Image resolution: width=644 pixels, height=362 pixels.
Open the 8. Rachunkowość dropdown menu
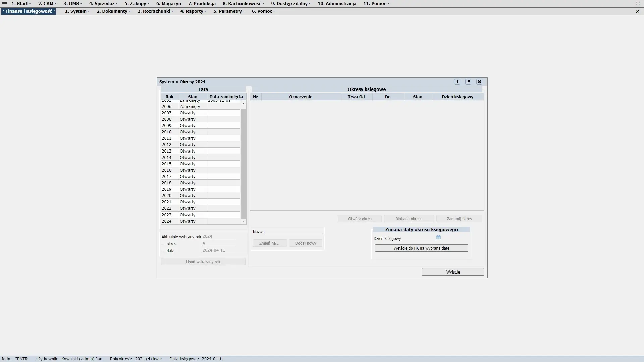pyautogui.click(x=243, y=4)
